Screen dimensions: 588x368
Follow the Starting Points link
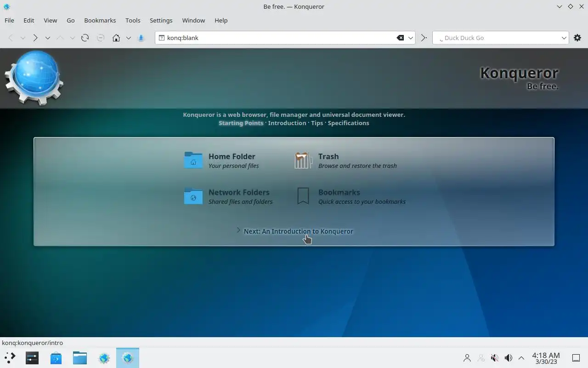coord(241,123)
